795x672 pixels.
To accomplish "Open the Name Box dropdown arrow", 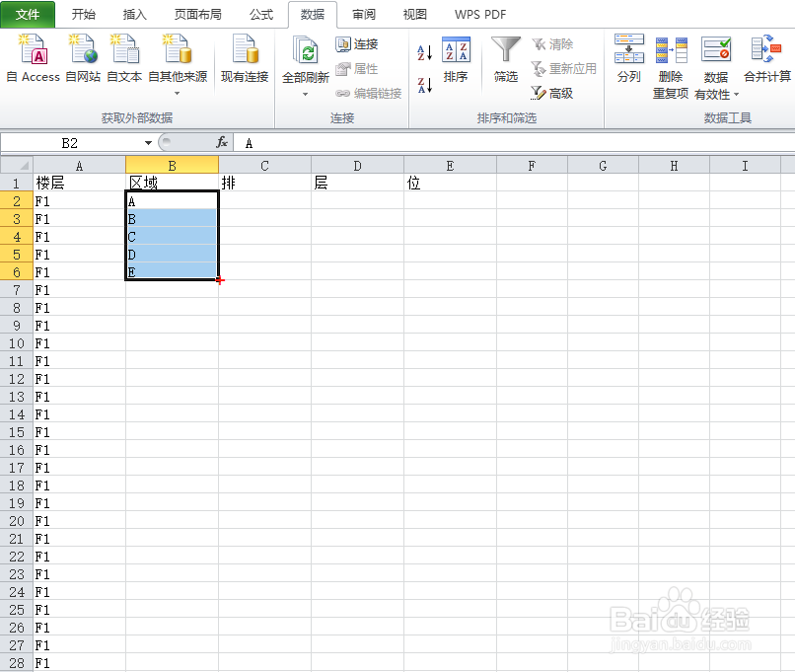I will (x=148, y=143).
